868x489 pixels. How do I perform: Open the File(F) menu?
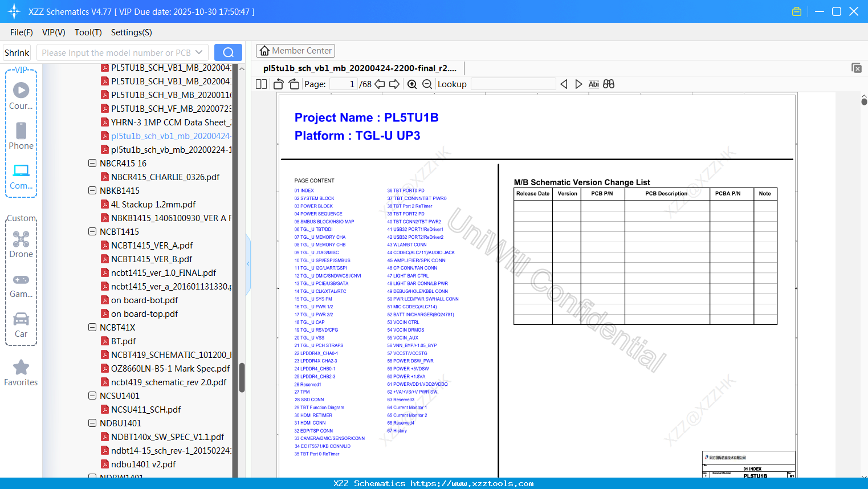22,32
